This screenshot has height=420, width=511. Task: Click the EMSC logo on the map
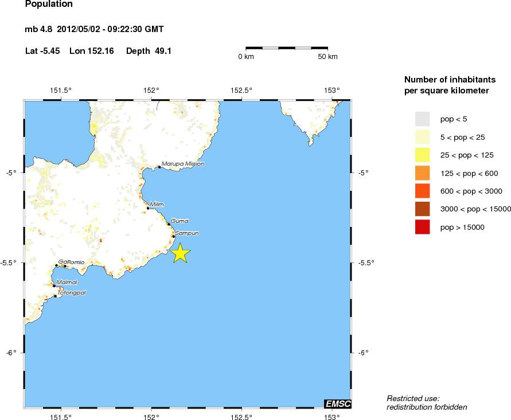(x=337, y=404)
